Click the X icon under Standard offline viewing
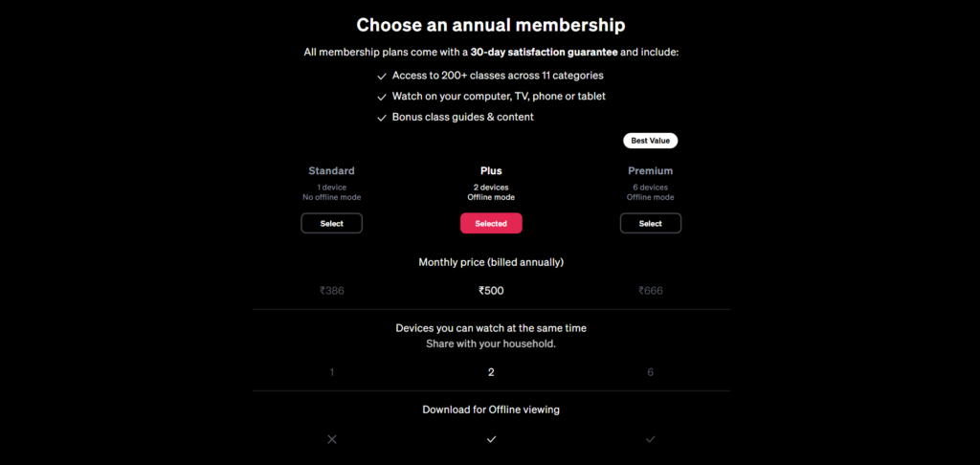 coord(332,439)
